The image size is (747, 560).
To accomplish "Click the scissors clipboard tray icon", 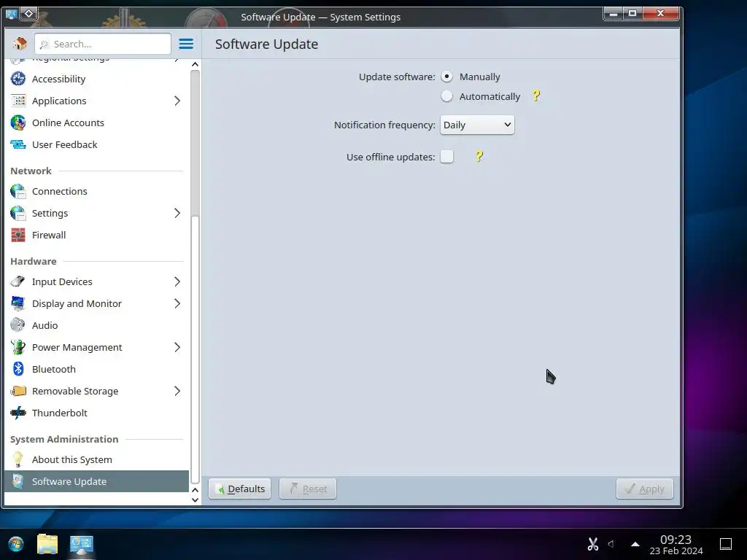I will [x=592, y=544].
